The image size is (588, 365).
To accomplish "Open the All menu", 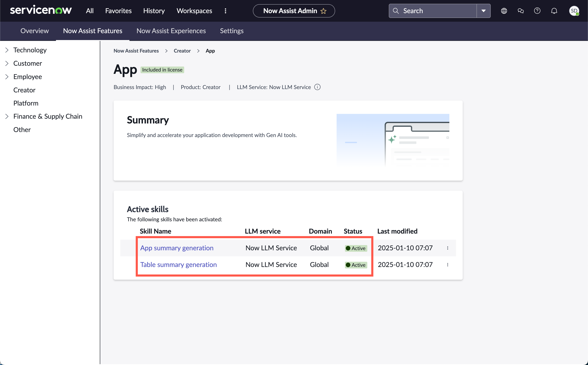I will tap(90, 11).
